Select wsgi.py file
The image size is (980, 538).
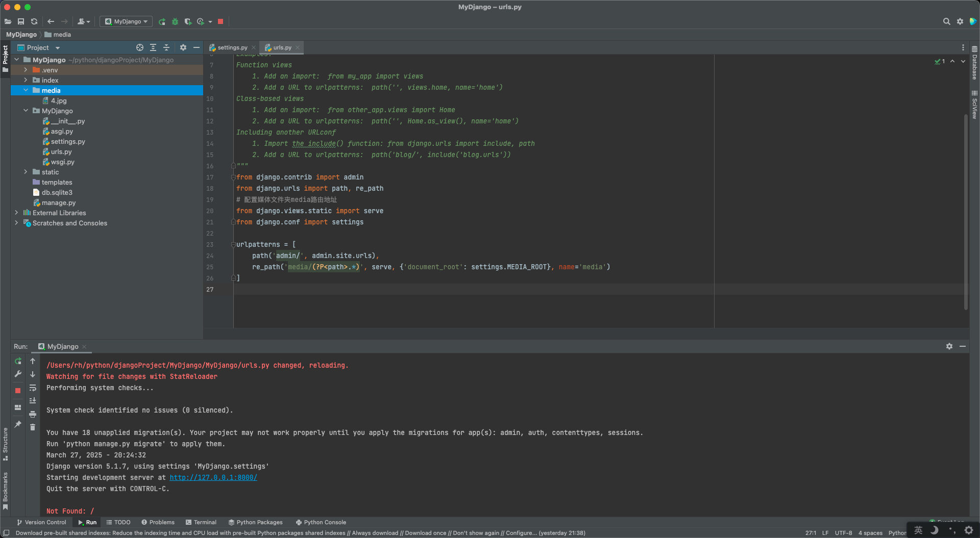coord(58,162)
